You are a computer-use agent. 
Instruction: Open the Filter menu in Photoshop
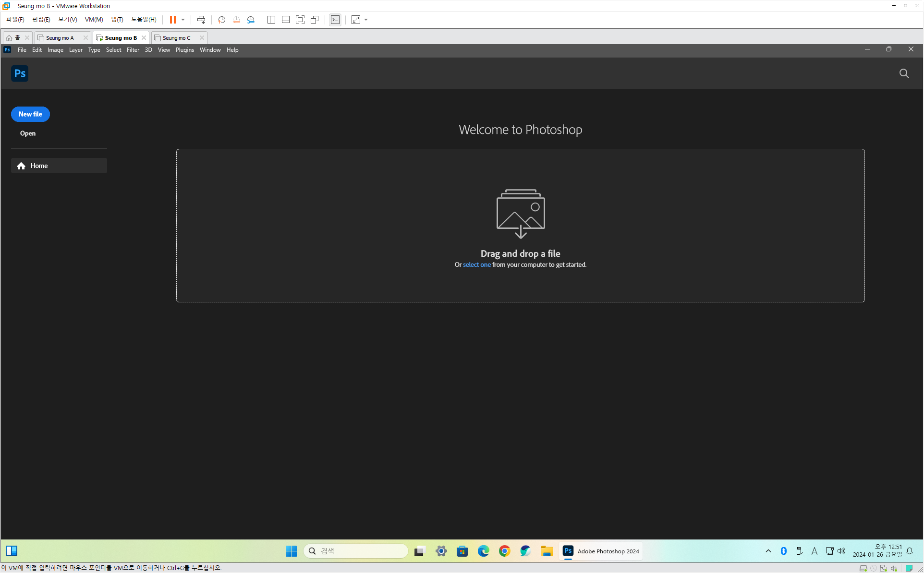(x=133, y=50)
